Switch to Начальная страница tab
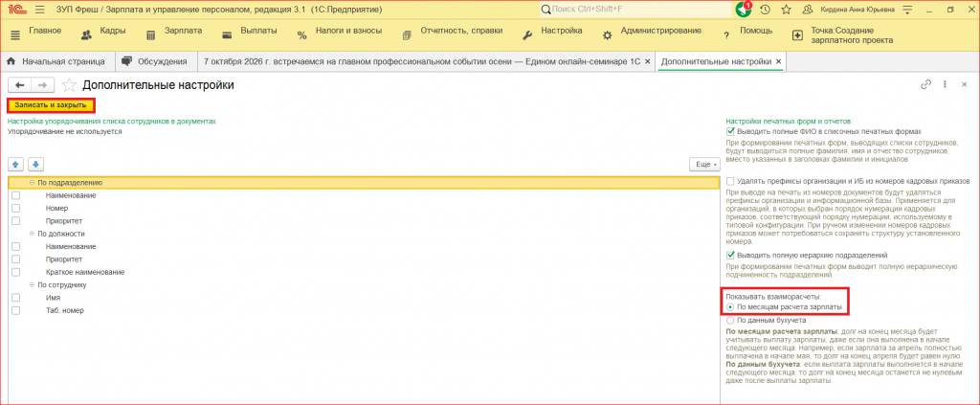The image size is (980, 405). coord(58,61)
